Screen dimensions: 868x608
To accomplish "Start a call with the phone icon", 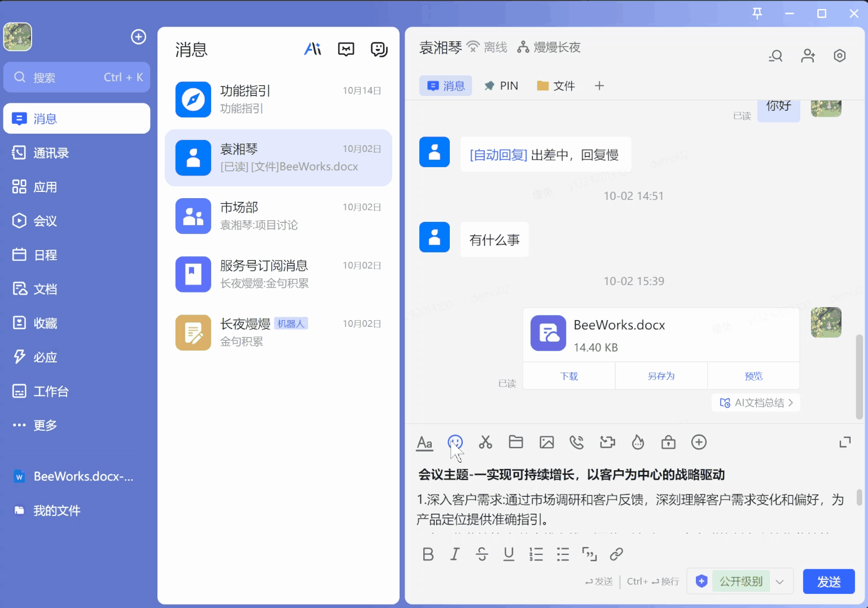I will [577, 442].
